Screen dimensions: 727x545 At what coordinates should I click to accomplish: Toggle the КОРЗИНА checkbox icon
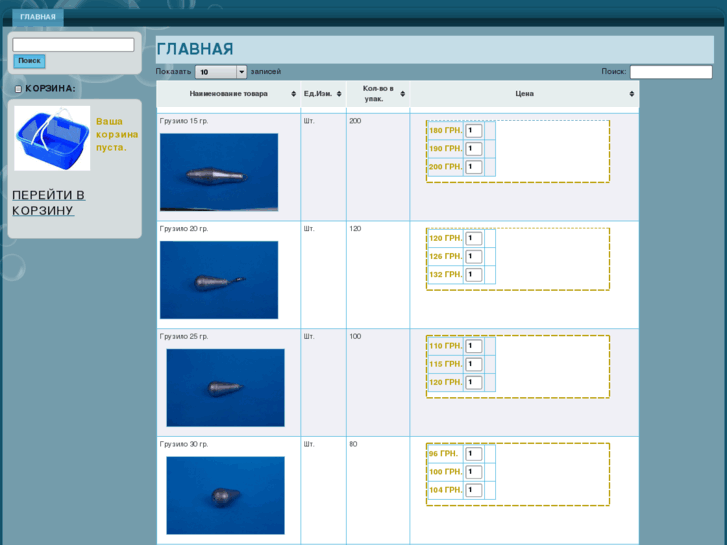[18, 89]
